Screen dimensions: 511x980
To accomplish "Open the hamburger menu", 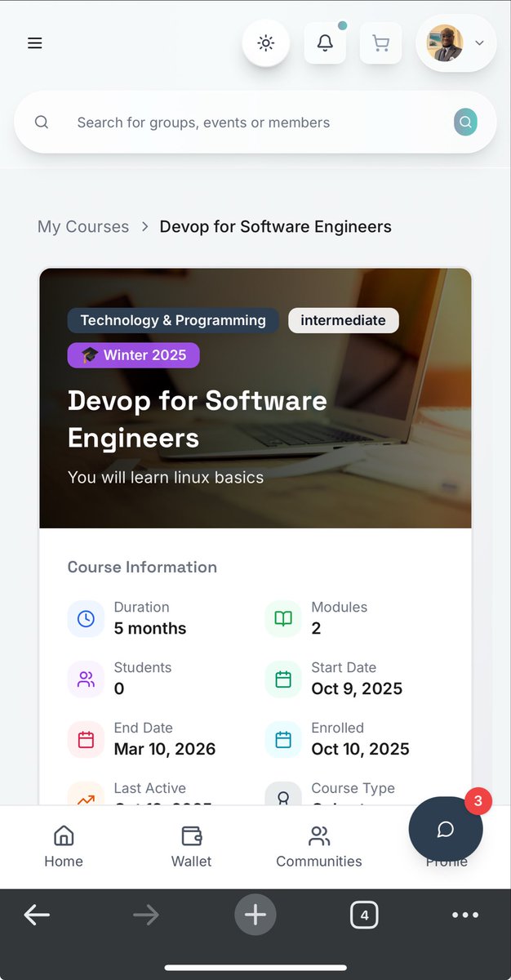I will click(x=34, y=43).
